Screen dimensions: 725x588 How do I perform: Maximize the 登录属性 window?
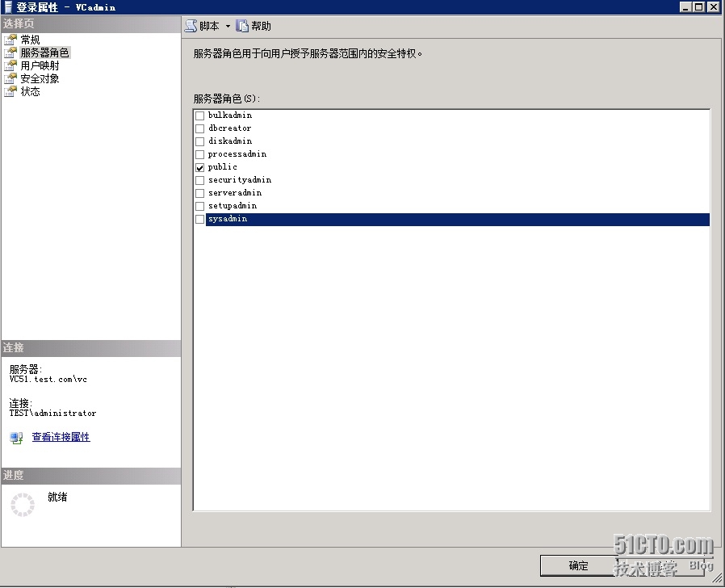click(699, 7)
